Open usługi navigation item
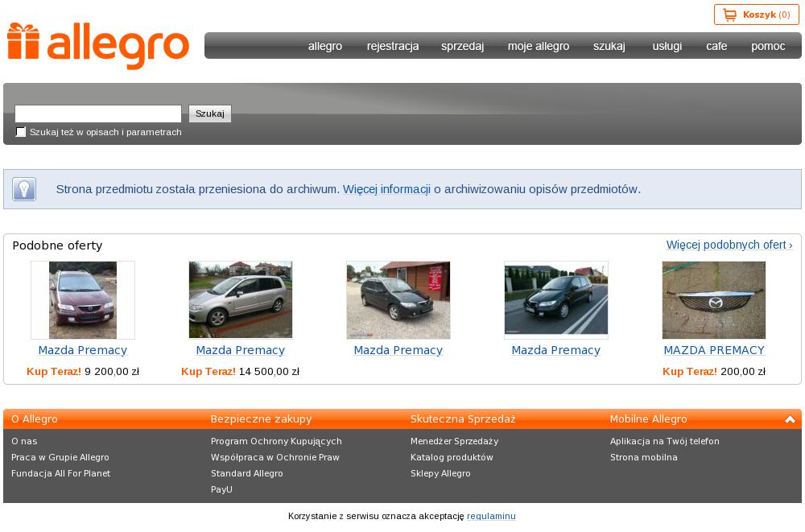The width and height of the screenshot is (805, 532). click(667, 46)
